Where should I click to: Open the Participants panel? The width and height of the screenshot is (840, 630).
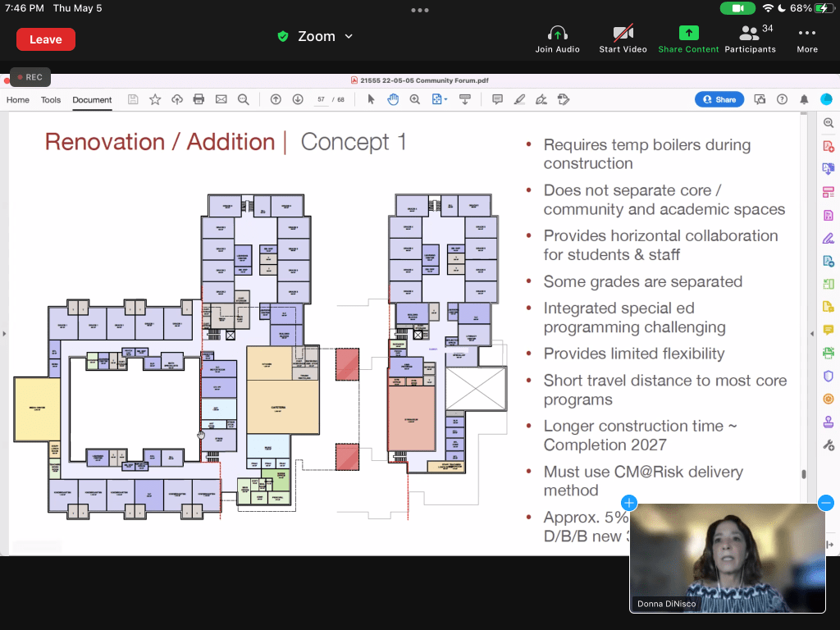750,38
